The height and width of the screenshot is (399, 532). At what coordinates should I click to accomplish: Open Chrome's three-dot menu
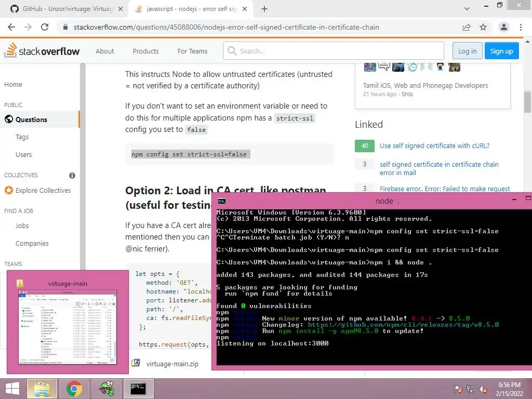click(521, 27)
